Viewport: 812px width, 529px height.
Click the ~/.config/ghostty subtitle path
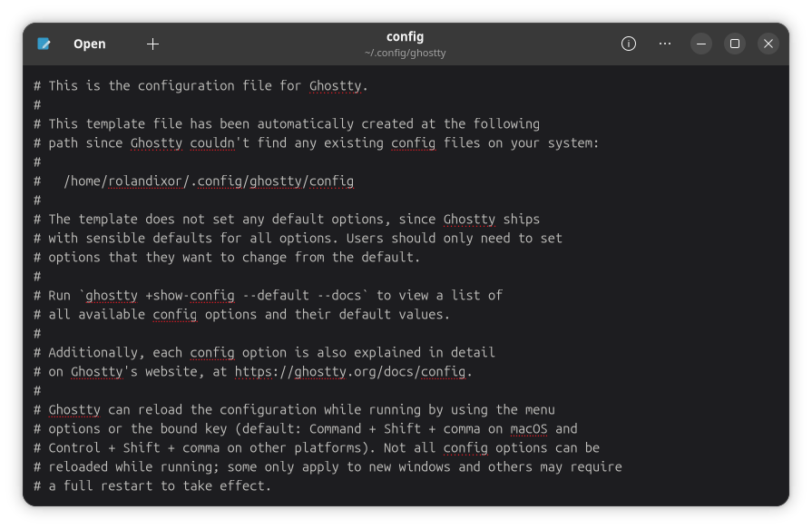tap(405, 53)
